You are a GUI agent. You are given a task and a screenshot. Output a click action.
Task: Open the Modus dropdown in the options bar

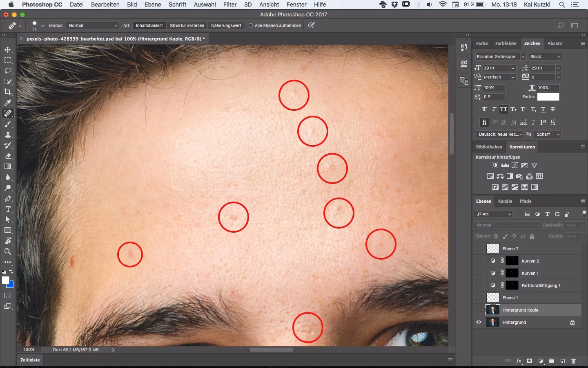(92, 25)
